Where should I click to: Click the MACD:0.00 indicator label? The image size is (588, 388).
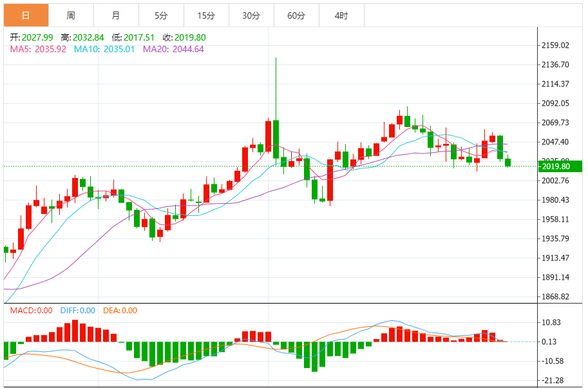[x=31, y=311]
